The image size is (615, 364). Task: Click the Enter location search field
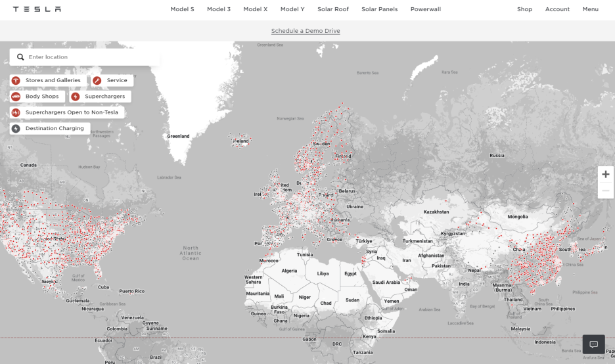pos(84,57)
